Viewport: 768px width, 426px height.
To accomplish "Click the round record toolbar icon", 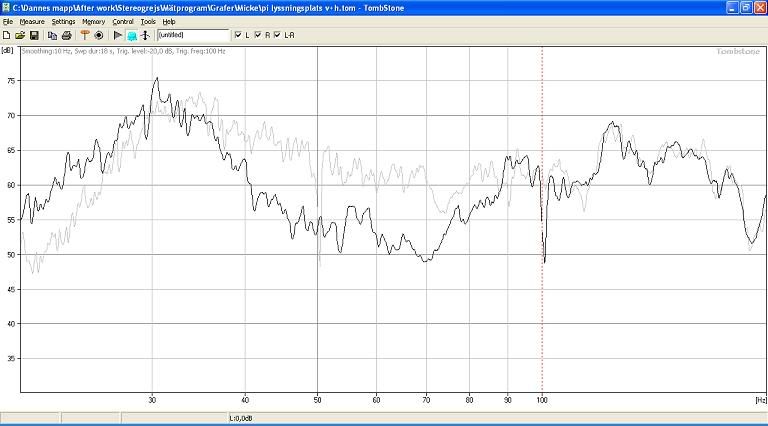I will [x=99, y=35].
